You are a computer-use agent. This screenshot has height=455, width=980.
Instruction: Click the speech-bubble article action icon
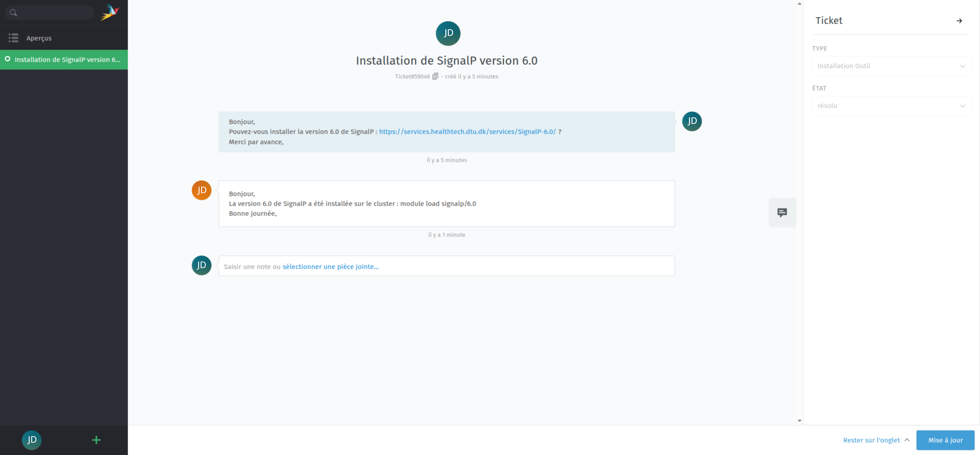coord(782,213)
